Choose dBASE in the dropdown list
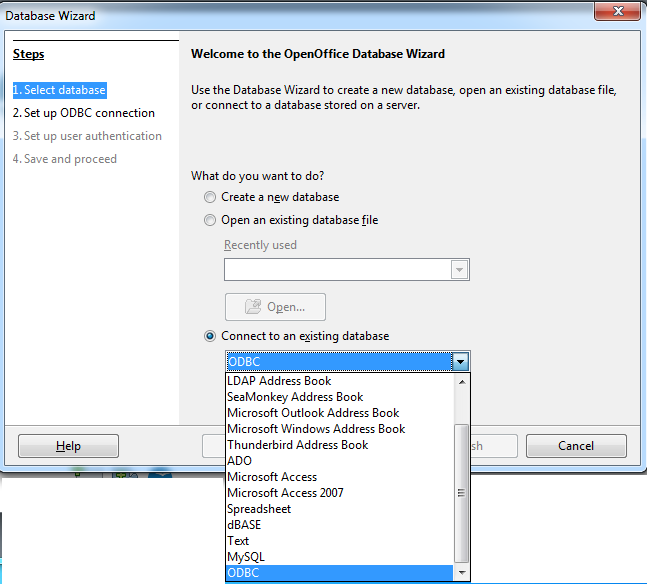This screenshot has height=584, width=647. pos(339,525)
